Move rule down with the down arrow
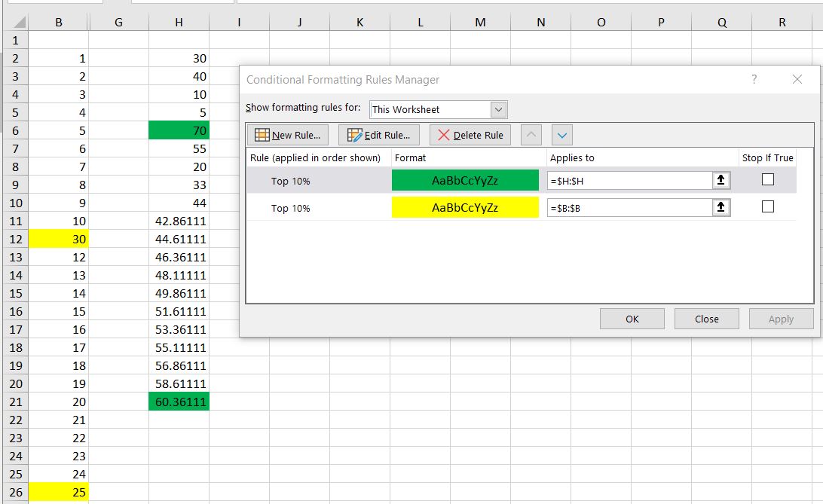Screen dimensions: 823x504 click(x=562, y=136)
